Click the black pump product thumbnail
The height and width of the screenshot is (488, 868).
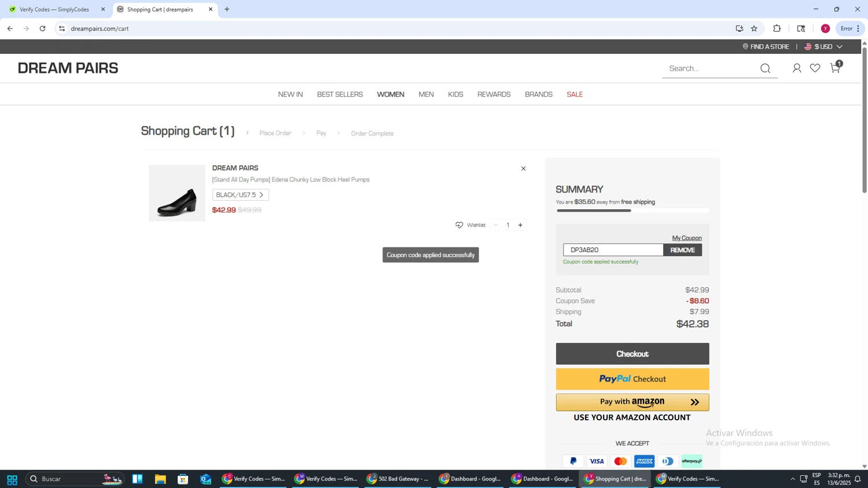[x=177, y=193]
